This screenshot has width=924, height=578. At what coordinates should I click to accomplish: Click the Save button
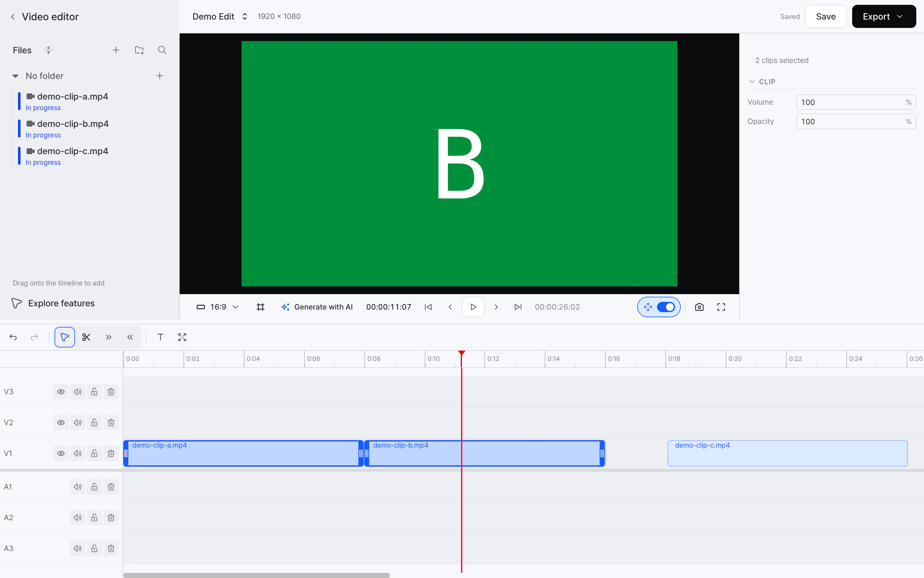coord(826,16)
